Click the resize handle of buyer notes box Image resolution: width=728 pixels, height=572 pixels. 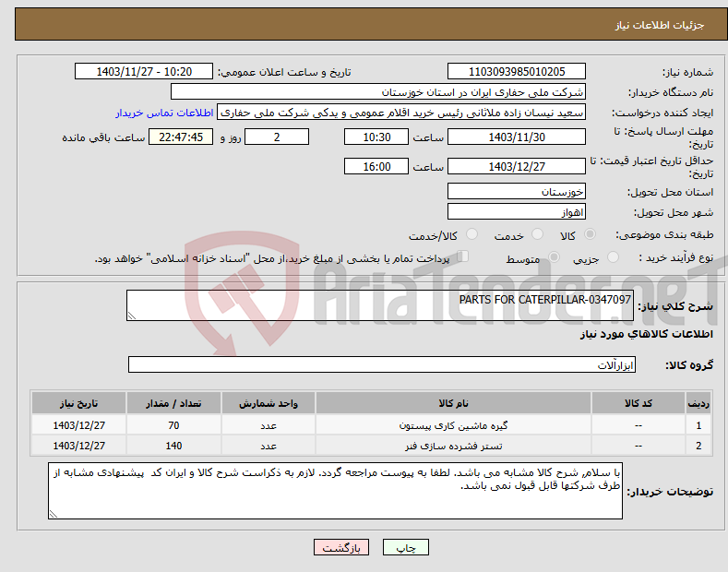54,514
